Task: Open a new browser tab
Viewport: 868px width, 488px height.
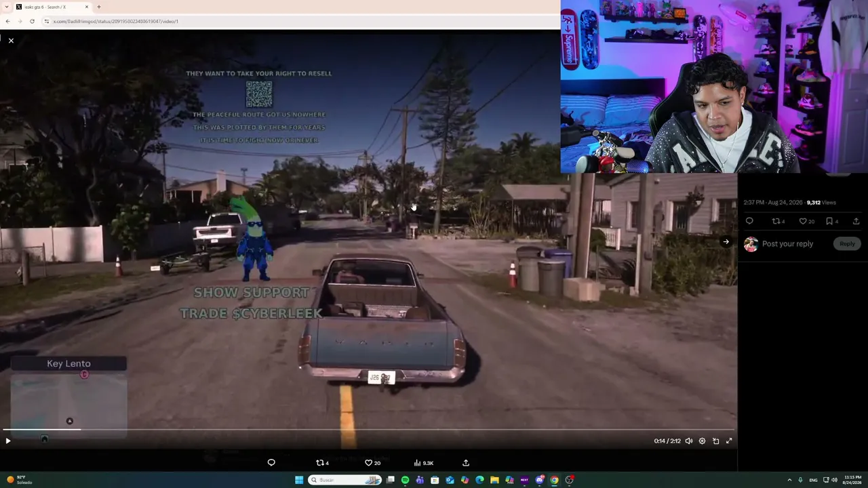Action: point(99,7)
